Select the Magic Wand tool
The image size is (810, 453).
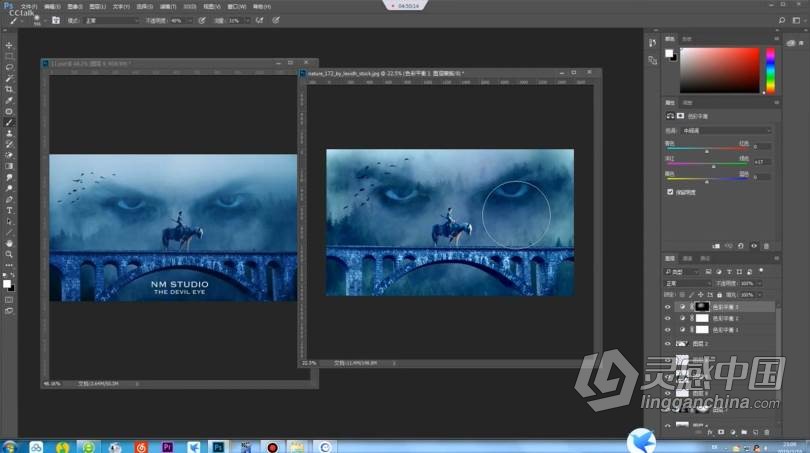click(x=9, y=79)
